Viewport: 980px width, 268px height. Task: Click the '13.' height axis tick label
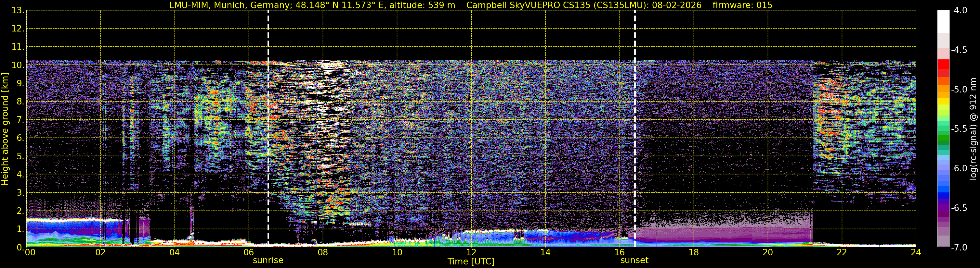(18, 11)
